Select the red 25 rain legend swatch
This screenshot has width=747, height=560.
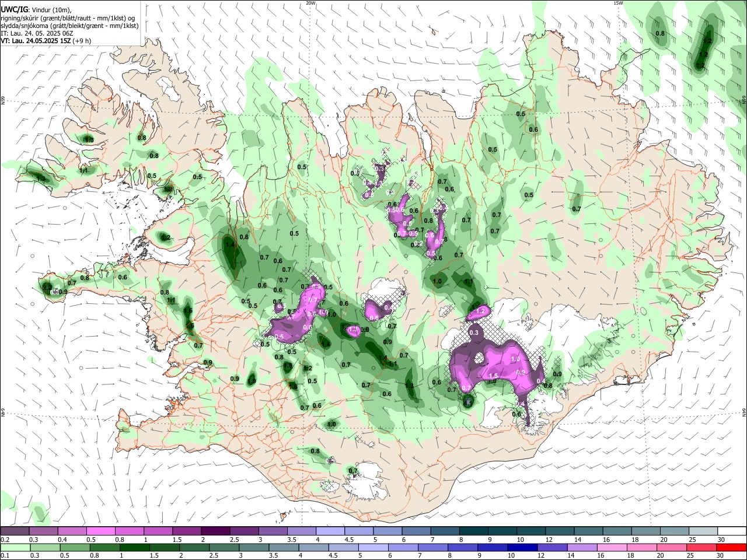(x=703, y=547)
